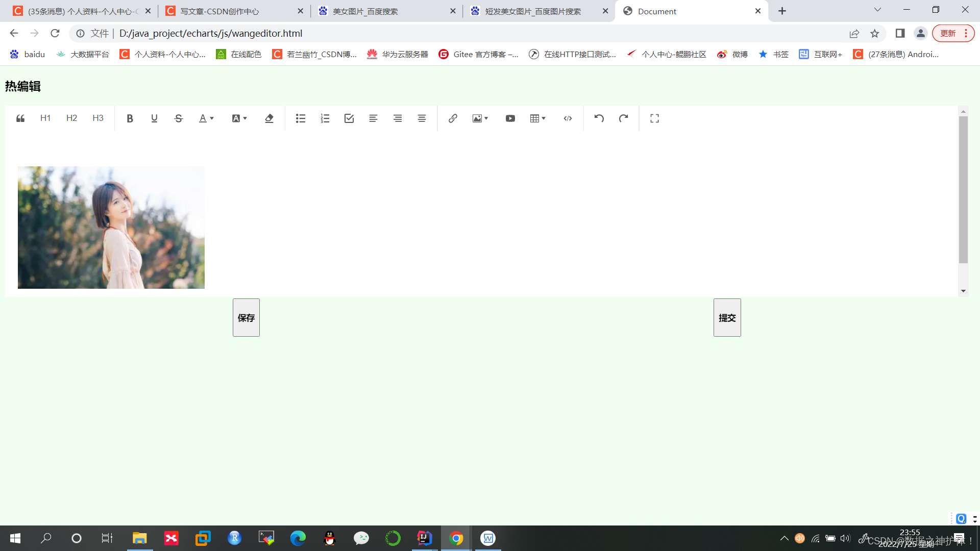Image resolution: width=980 pixels, height=551 pixels.
Task: Toggle bold formatting
Action: click(130, 118)
